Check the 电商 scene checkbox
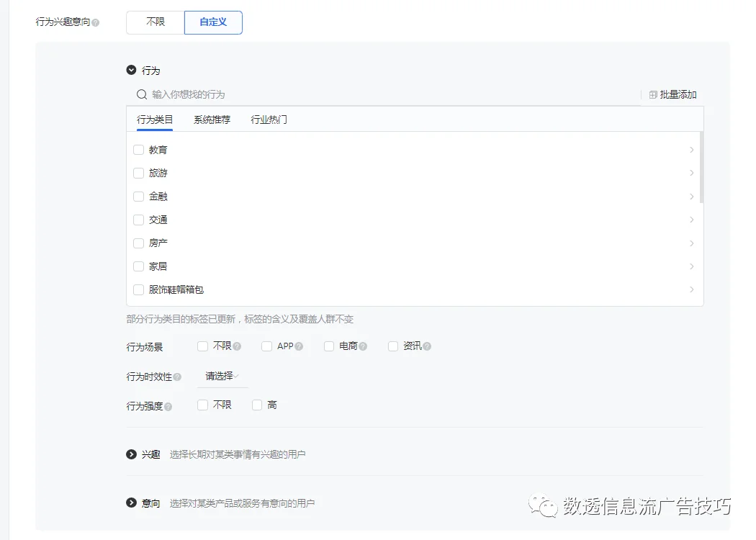Viewport: 756px width, 540px height. pyautogui.click(x=329, y=346)
